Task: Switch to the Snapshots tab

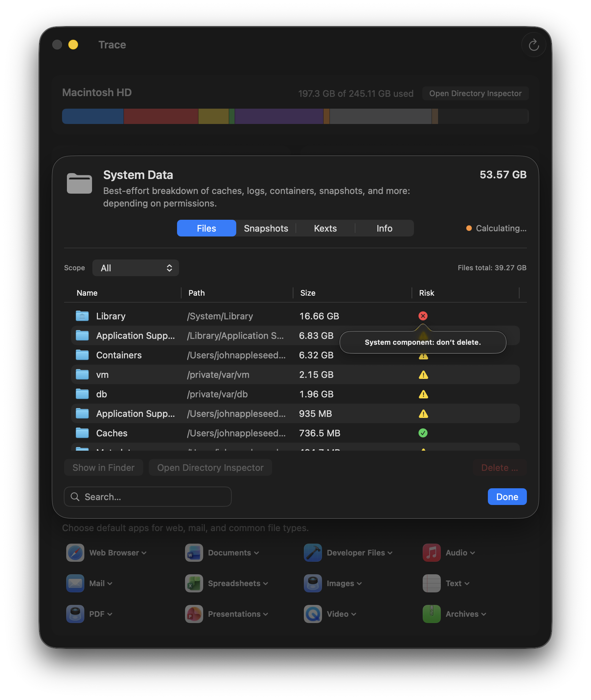Action: coord(266,228)
